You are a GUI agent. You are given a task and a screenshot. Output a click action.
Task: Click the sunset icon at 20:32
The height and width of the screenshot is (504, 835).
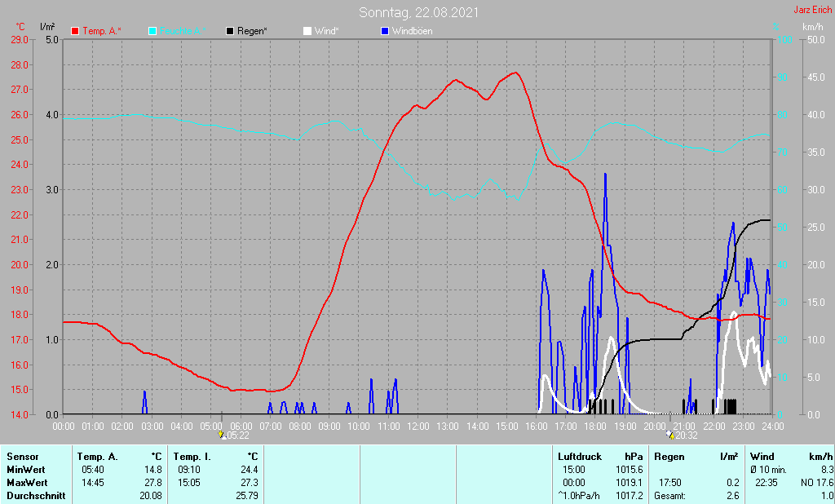tap(670, 435)
